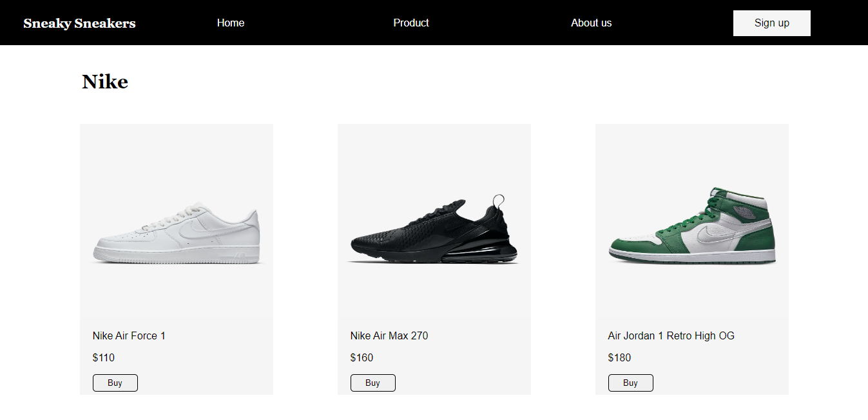The width and height of the screenshot is (868, 420).
Task: Click the Nike Air Force 1 title
Action: (x=129, y=335)
